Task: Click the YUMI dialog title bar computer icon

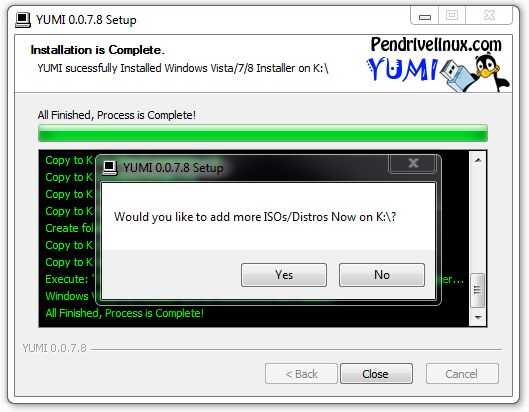Action: point(110,168)
